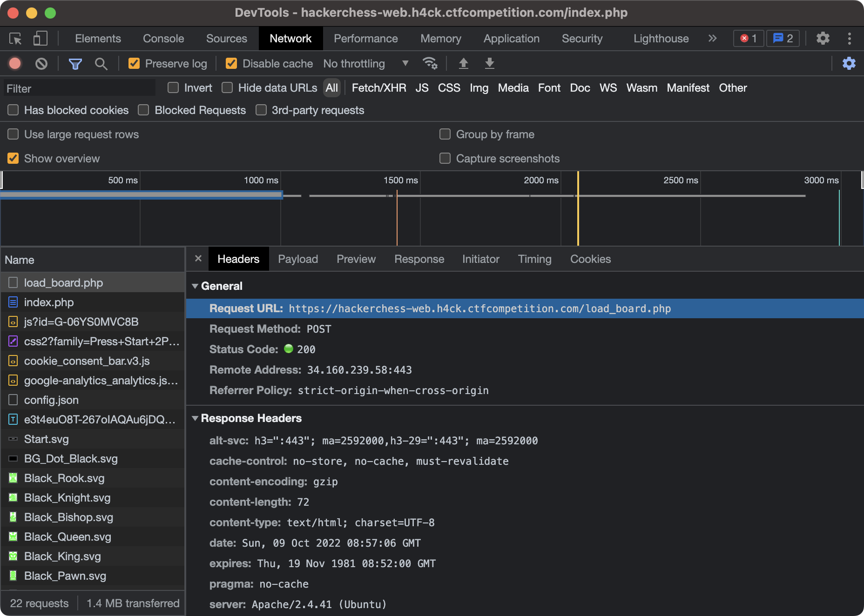864x616 pixels.
Task: Toggle the device toolbar
Action: (x=40, y=39)
